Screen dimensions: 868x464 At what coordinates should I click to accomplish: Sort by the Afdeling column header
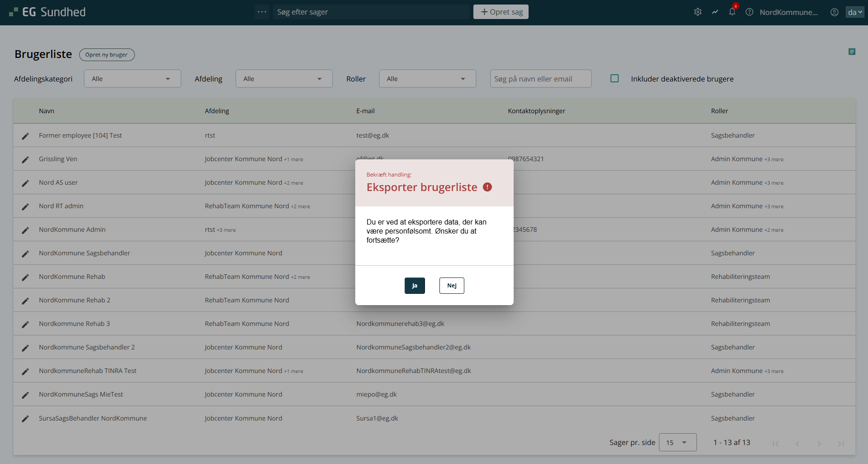pyautogui.click(x=217, y=111)
